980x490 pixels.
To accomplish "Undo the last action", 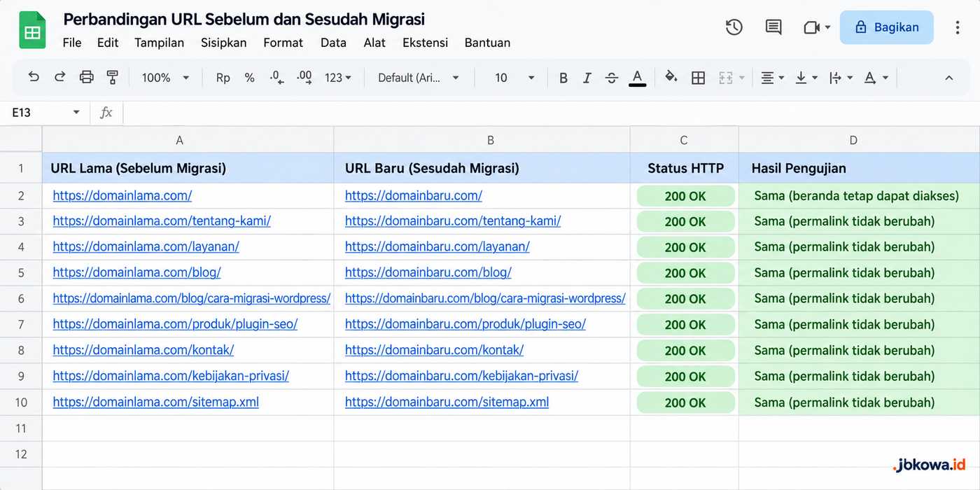I will 34,78.
